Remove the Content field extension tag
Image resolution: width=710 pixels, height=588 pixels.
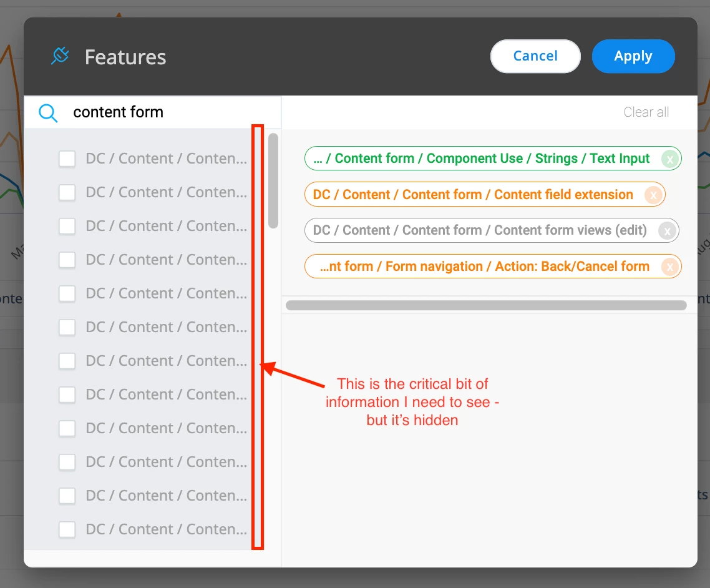pyautogui.click(x=653, y=195)
